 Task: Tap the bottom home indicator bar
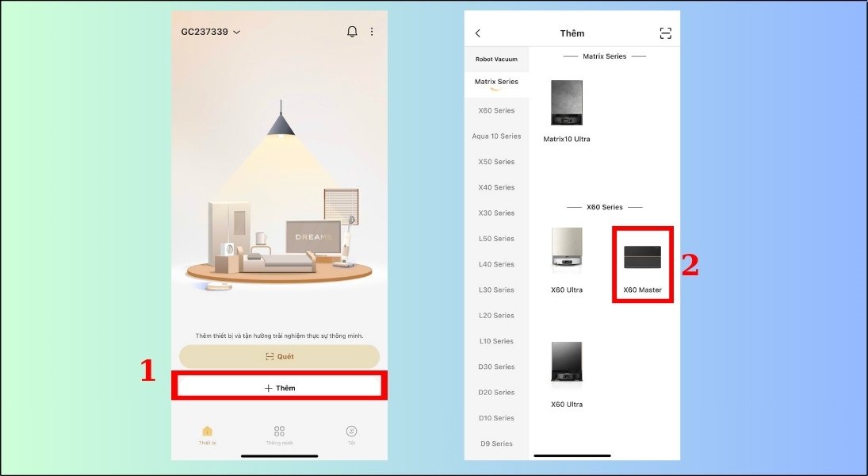(x=572, y=455)
